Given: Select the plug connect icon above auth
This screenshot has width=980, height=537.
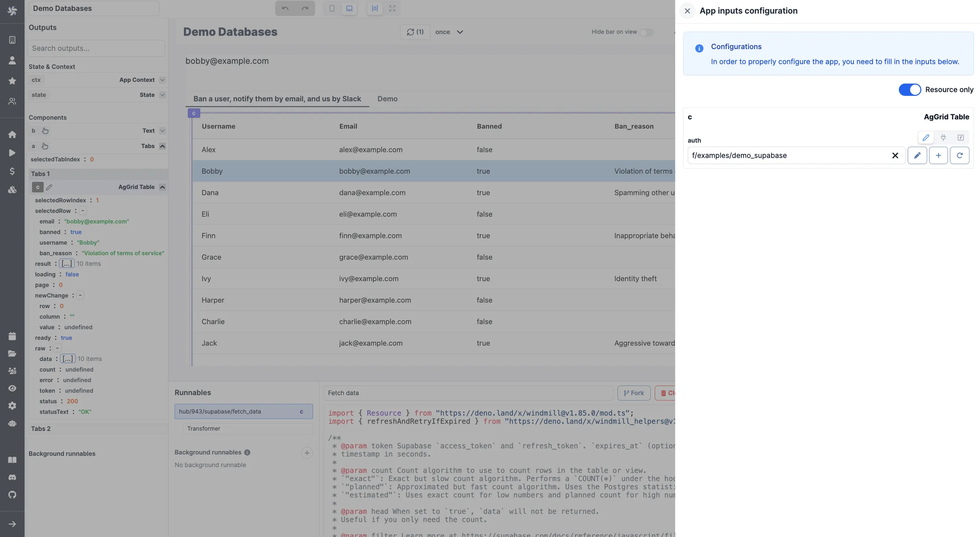Looking at the screenshot, I should click(943, 138).
